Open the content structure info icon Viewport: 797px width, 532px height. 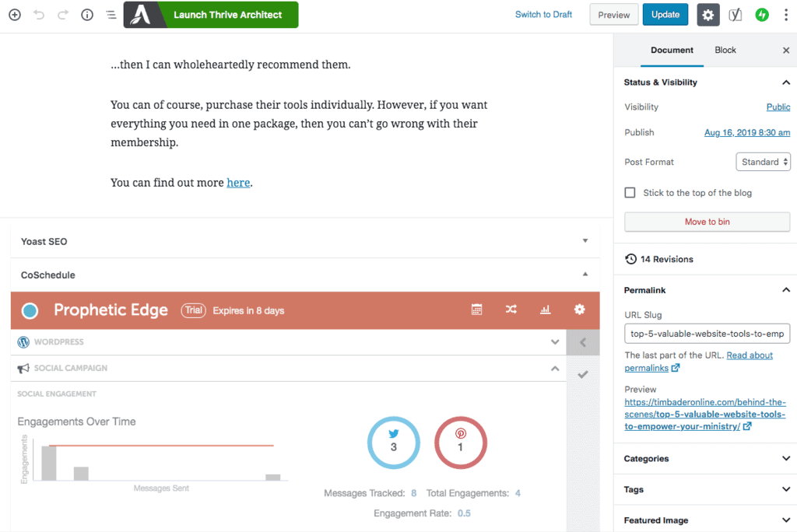coord(87,15)
